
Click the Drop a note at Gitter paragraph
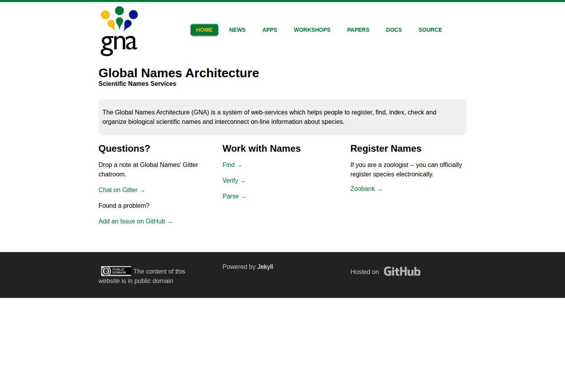coord(148,170)
